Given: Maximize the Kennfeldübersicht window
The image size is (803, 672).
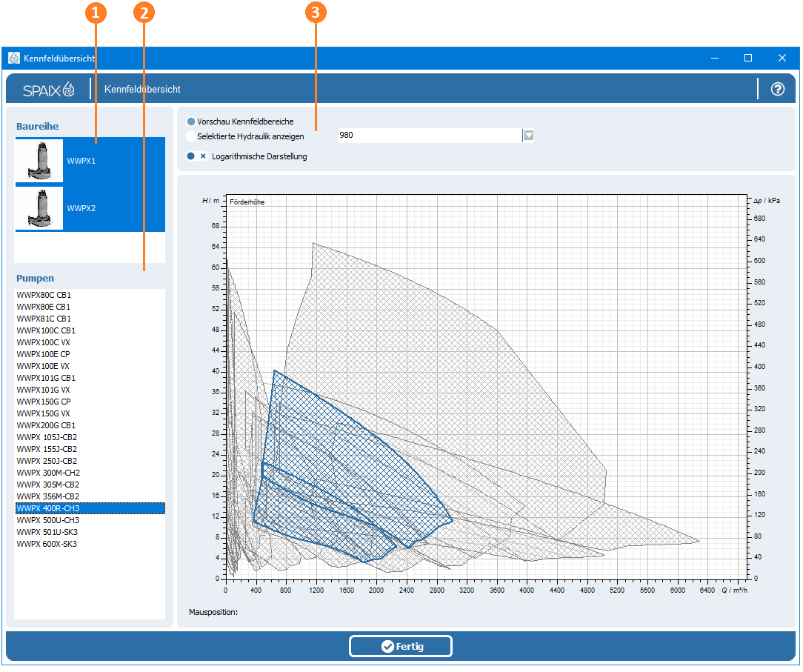Looking at the screenshot, I should coord(748,58).
